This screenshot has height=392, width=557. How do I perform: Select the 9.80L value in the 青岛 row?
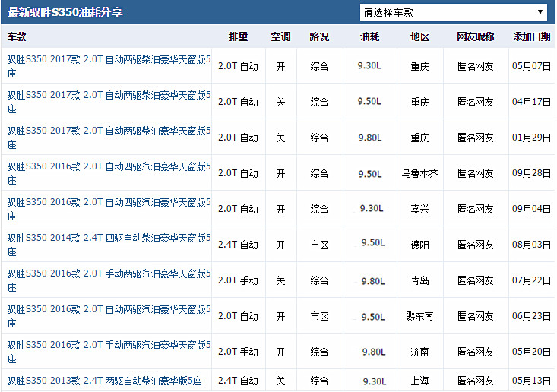point(373,282)
